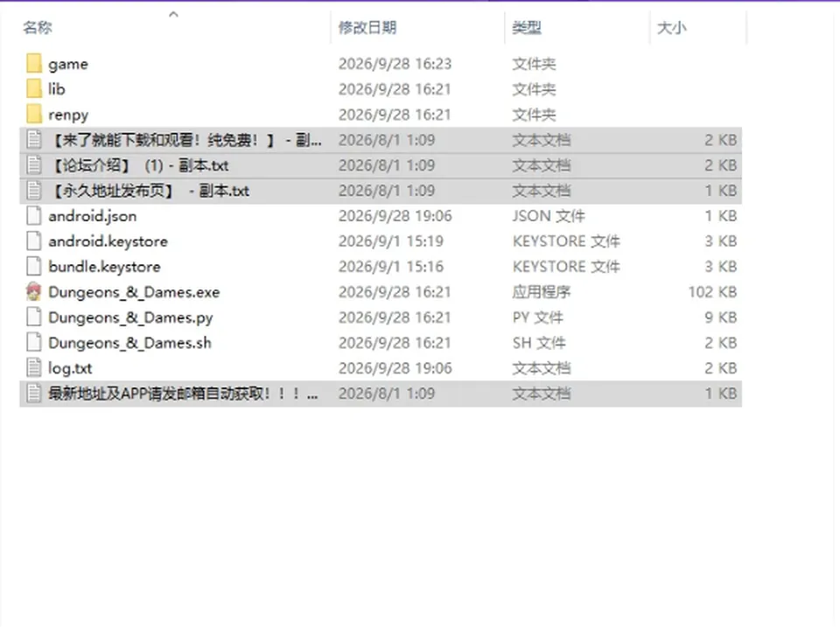Toggle sort direction arrow above 名称
The image size is (840, 627).
click(x=173, y=15)
